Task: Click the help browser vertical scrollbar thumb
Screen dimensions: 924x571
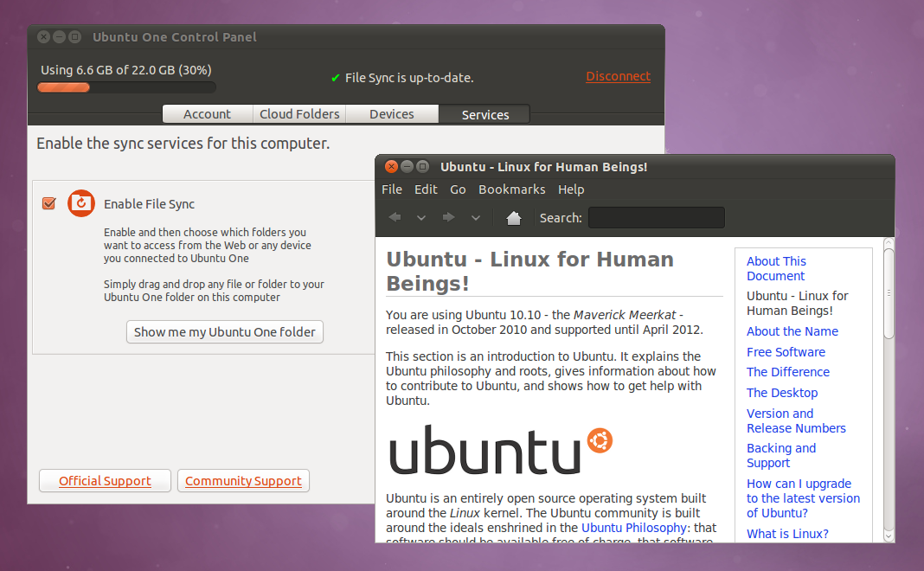Action: coord(889,293)
